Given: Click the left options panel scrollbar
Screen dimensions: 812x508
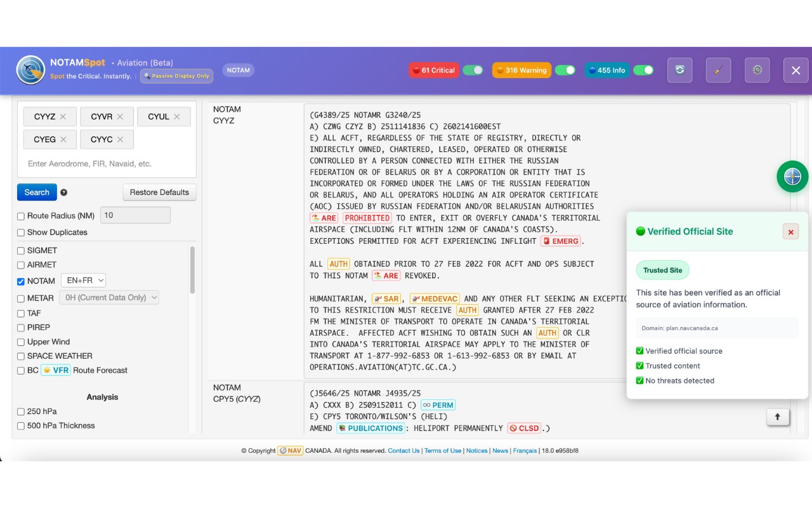Looking at the screenshot, I should [x=192, y=270].
